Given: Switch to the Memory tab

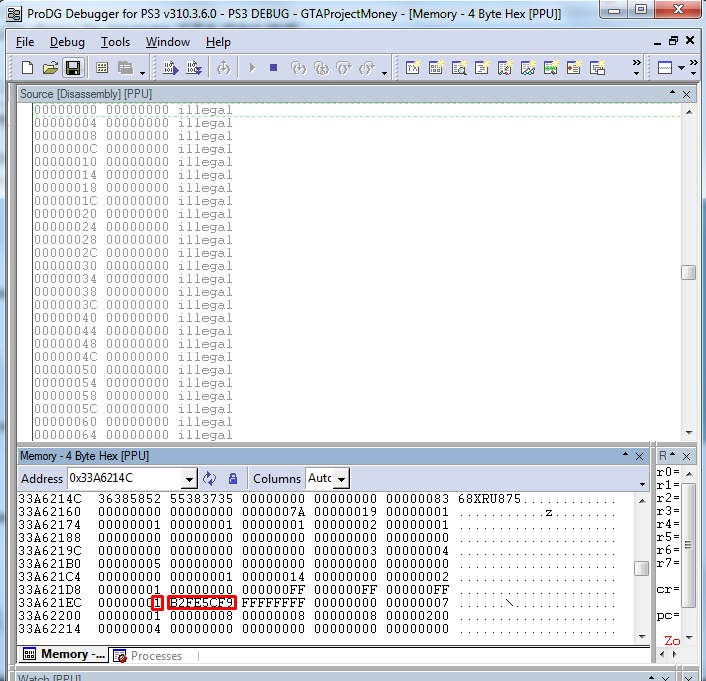Looking at the screenshot, I should pyautogui.click(x=63, y=654).
